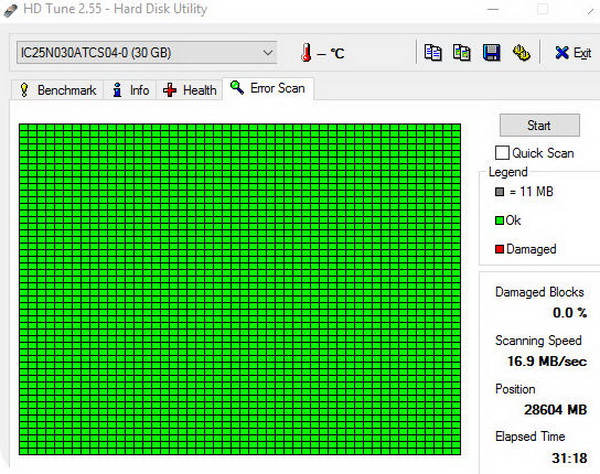
Task: Click the copy text to clipboard icon
Action: 433,52
